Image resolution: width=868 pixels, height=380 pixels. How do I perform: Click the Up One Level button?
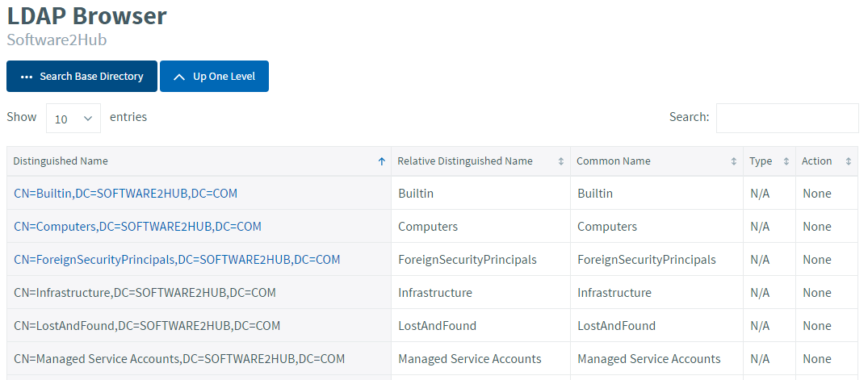(214, 77)
